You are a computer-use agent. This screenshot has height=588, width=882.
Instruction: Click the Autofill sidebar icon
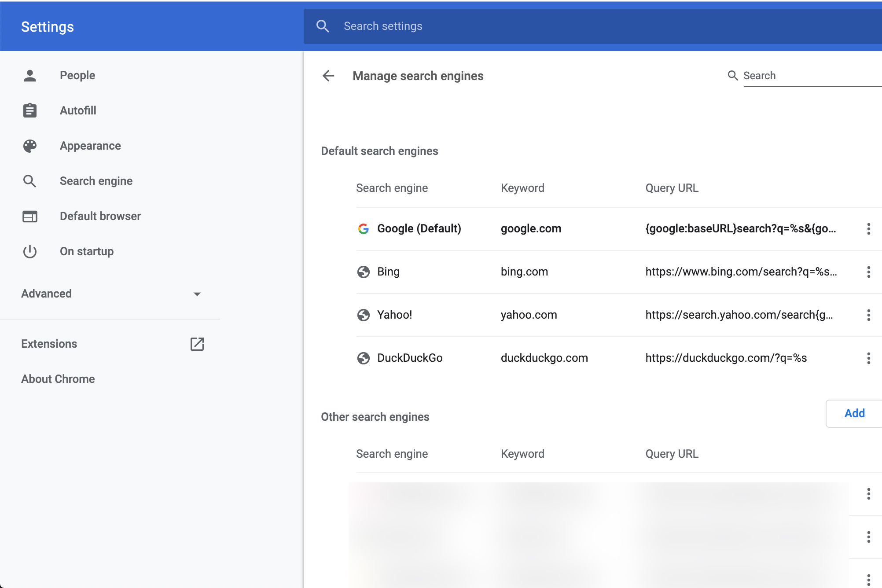pos(29,110)
